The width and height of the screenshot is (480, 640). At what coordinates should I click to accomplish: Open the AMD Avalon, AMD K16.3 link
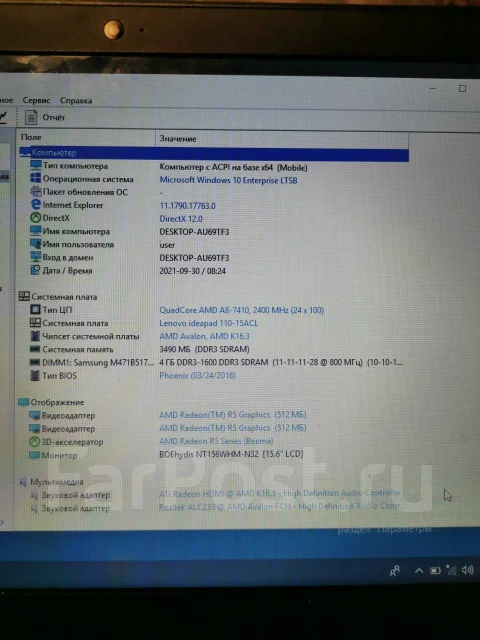click(x=204, y=336)
